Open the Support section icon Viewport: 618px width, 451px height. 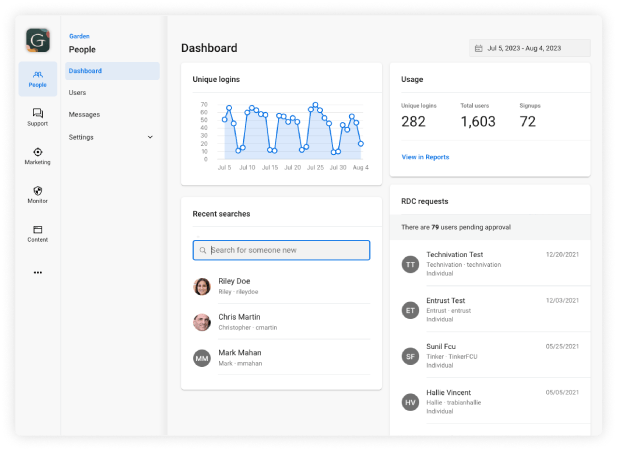point(38,117)
